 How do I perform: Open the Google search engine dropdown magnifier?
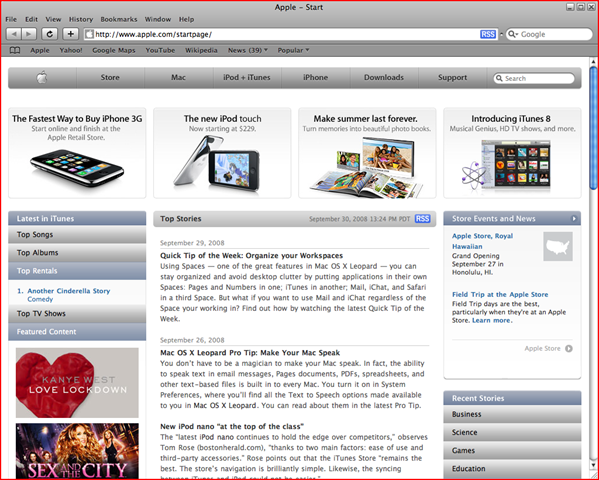point(513,34)
